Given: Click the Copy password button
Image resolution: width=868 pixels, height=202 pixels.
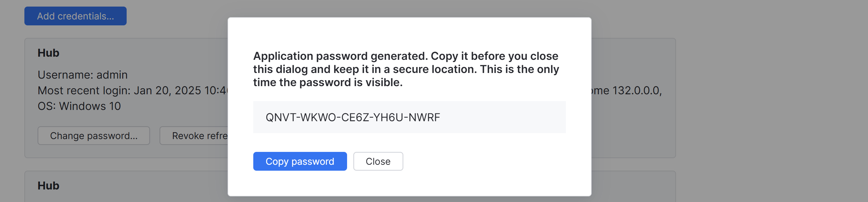Looking at the screenshot, I should pyautogui.click(x=300, y=161).
